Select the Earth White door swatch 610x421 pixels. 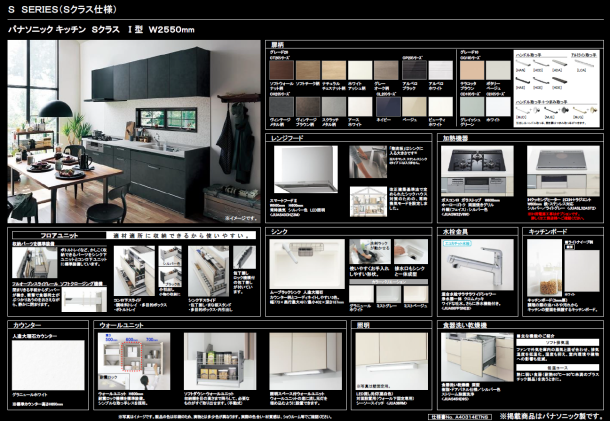[360, 107]
